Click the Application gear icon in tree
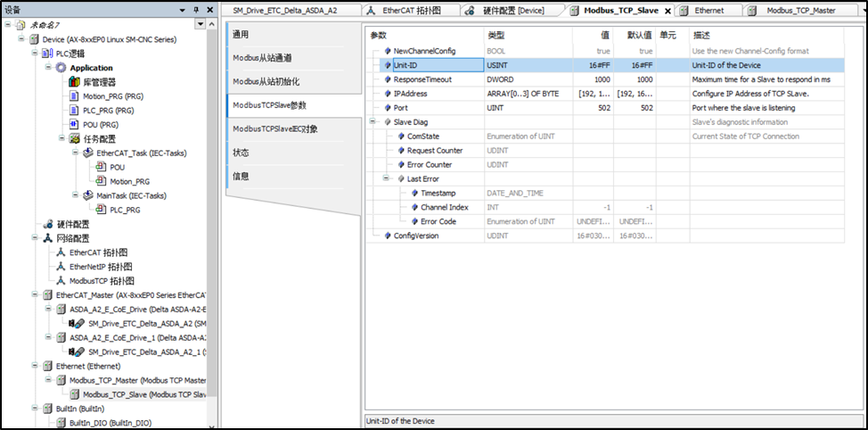Screen dimensions: 868x430 [x=61, y=68]
